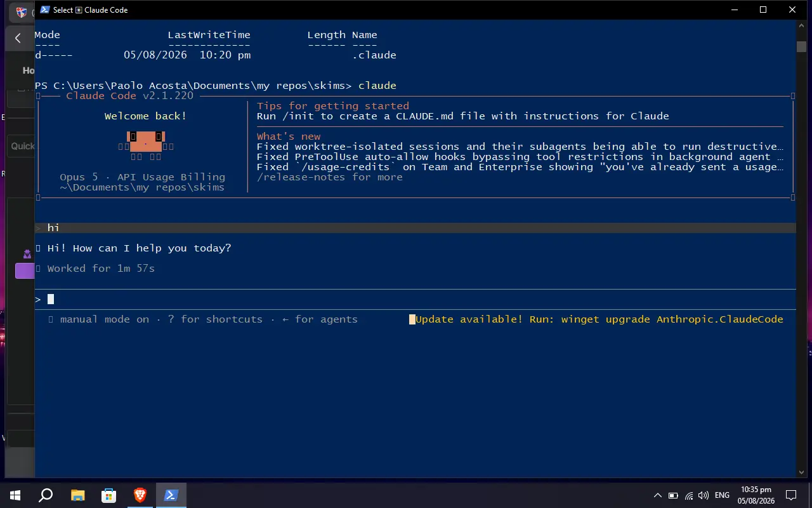Image resolution: width=812 pixels, height=508 pixels.
Task: Check the battery status tray icon
Action: click(x=673, y=495)
